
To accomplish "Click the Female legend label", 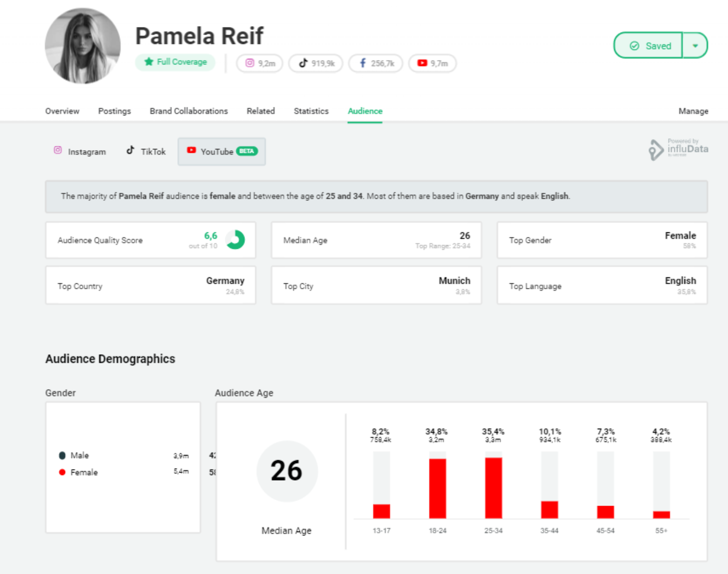I will click(x=84, y=472).
